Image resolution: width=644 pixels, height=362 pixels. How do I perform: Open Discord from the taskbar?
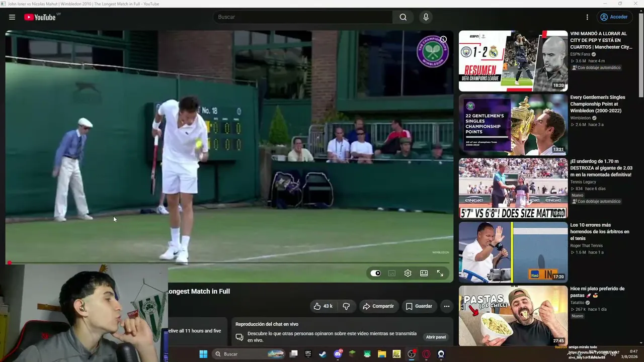[338, 354]
